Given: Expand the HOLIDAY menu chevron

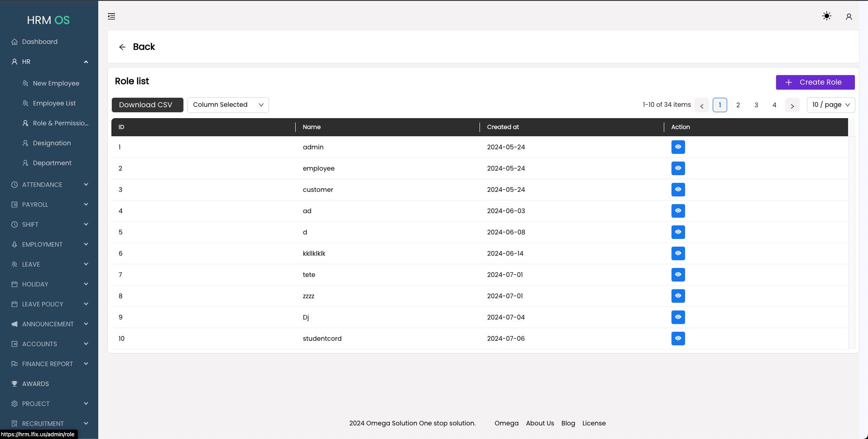Looking at the screenshot, I should coord(86,284).
